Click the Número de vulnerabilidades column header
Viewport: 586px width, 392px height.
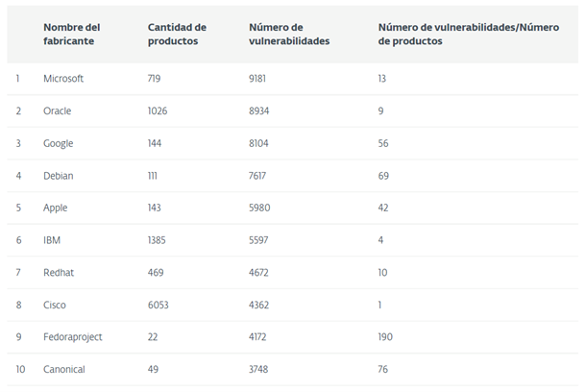pyautogui.click(x=289, y=34)
